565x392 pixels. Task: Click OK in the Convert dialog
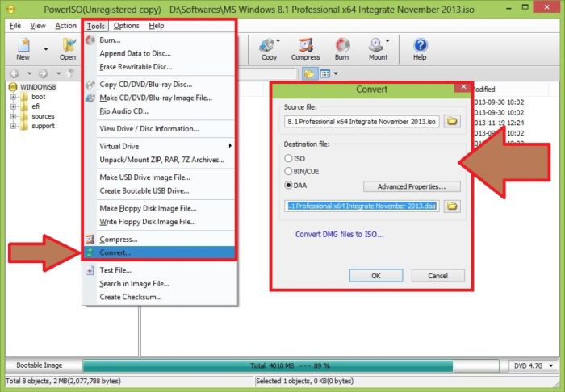(376, 276)
